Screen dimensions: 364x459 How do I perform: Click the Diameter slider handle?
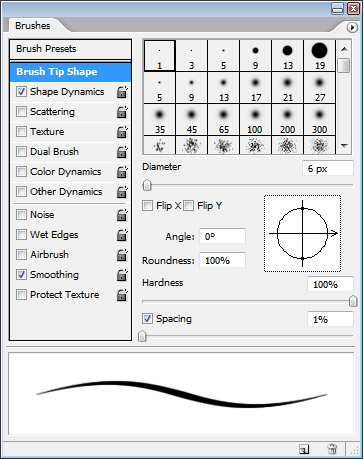tap(147, 185)
